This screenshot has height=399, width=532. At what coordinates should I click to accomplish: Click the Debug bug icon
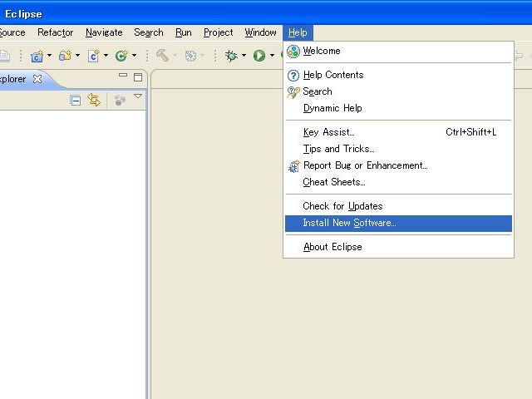pos(231,56)
